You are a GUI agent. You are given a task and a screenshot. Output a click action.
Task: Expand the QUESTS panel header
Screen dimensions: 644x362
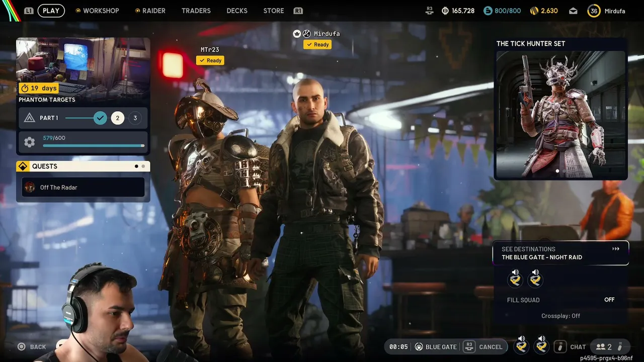pyautogui.click(x=83, y=166)
